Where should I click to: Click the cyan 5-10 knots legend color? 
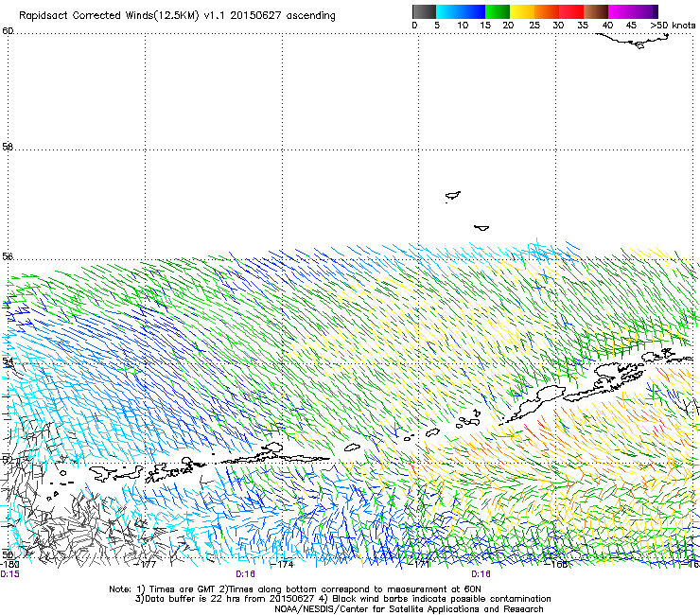pos(448,11)
